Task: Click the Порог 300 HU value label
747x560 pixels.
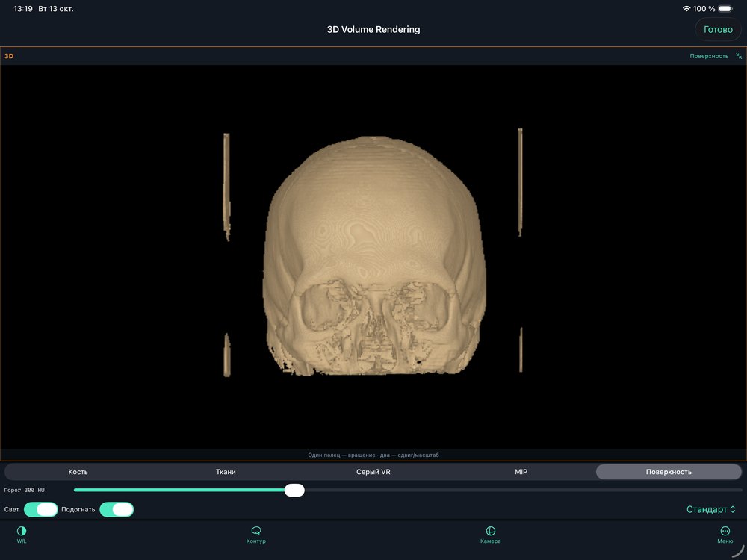Action: (25, 490)
